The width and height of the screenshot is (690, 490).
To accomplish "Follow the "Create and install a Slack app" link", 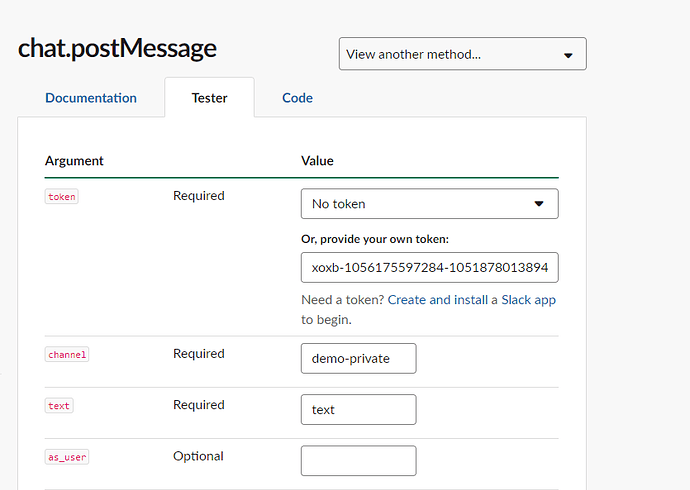I will pyautogui.click(x=471, y=300).
